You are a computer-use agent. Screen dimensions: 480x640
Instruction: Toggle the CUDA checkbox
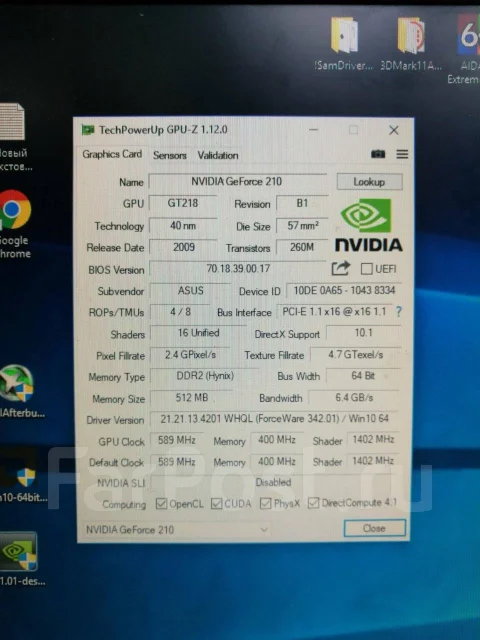coord(216,504)
